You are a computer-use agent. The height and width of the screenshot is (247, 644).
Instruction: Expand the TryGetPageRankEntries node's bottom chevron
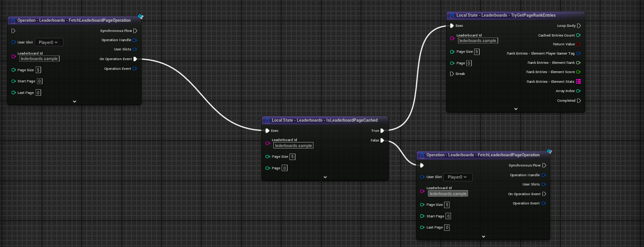516,109
